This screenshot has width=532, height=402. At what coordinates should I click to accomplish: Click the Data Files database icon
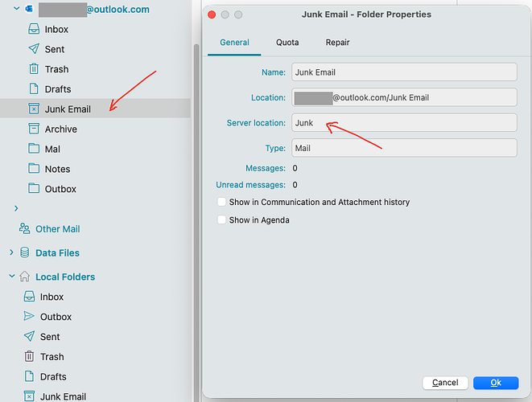point(24,252)
